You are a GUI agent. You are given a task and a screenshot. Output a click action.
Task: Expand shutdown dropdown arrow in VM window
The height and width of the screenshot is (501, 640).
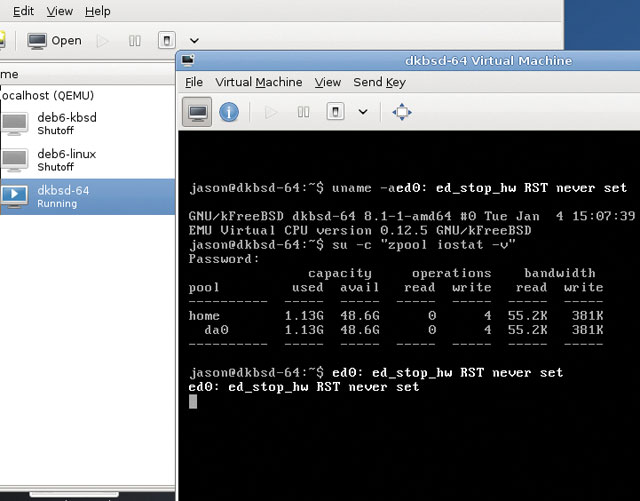point(363,111)
